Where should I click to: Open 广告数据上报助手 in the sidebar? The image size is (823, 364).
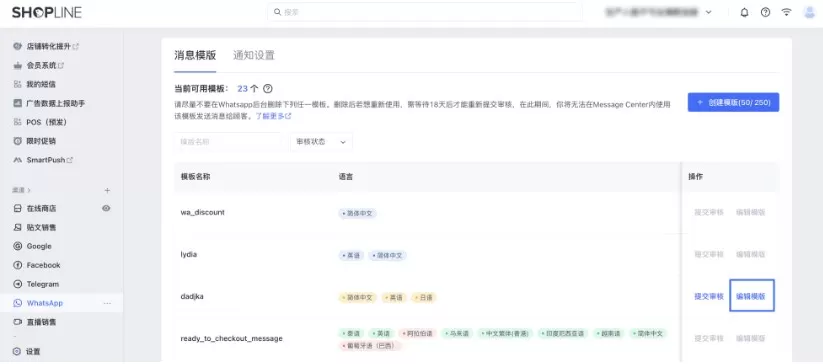[x=49, y=103]
